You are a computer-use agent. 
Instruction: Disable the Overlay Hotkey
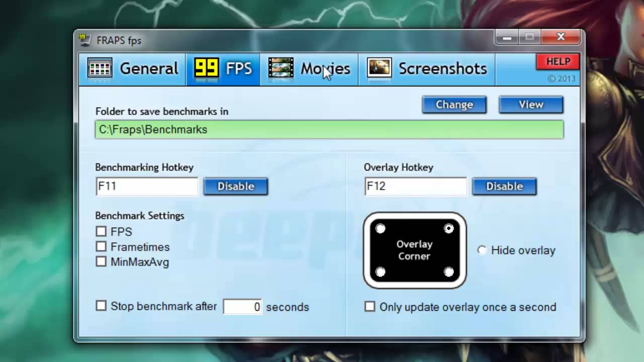(x=504, y=186)
